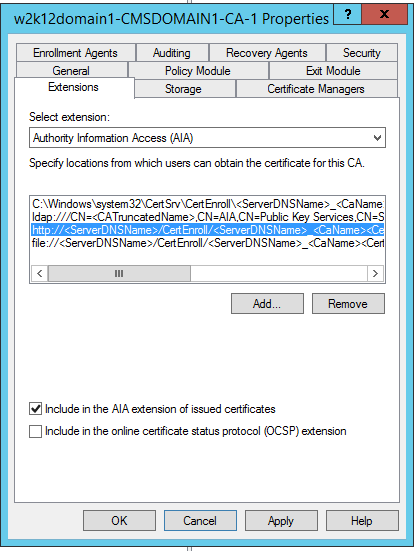Select the ldap:///CN= location entry
Screen dimensions: 415x551
208,217
